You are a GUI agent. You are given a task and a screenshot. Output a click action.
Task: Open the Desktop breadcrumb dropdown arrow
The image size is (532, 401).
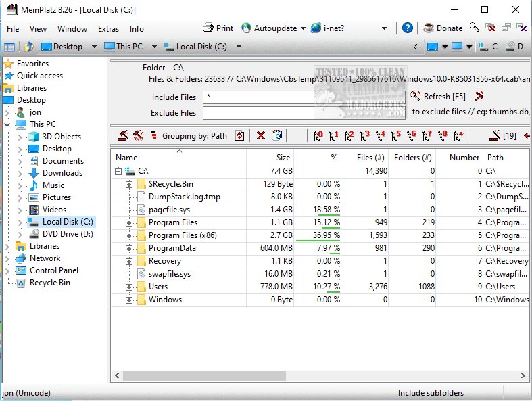point(94,47)
